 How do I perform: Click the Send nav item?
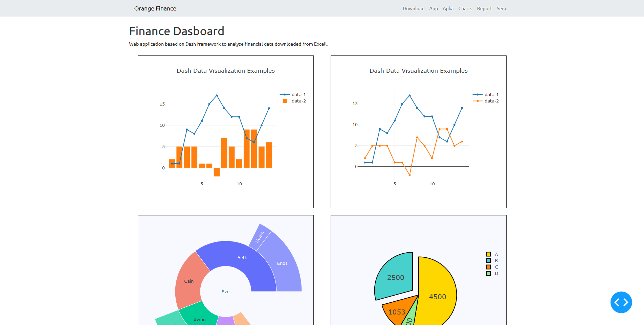(502, 8)
